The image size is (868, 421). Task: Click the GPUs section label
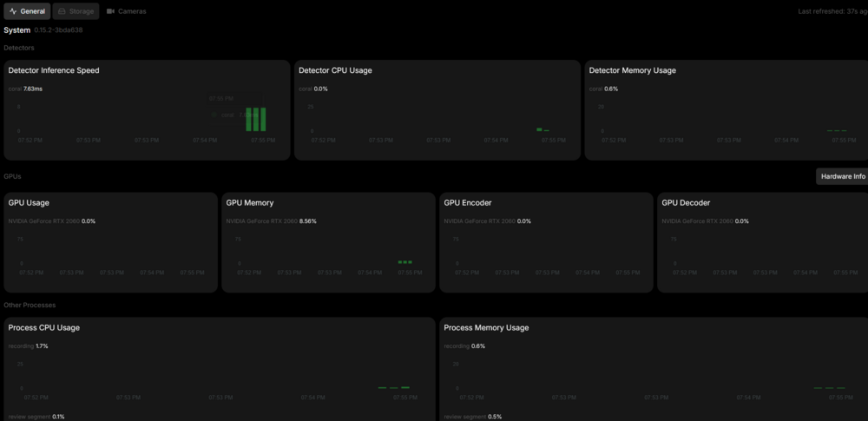click(x=12, y=176)
